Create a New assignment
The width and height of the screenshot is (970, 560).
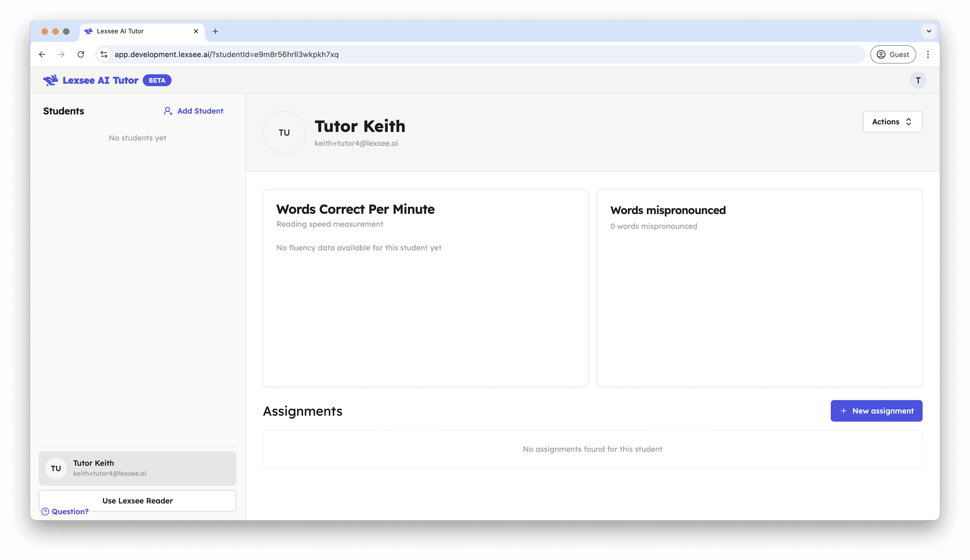(876, 410)
